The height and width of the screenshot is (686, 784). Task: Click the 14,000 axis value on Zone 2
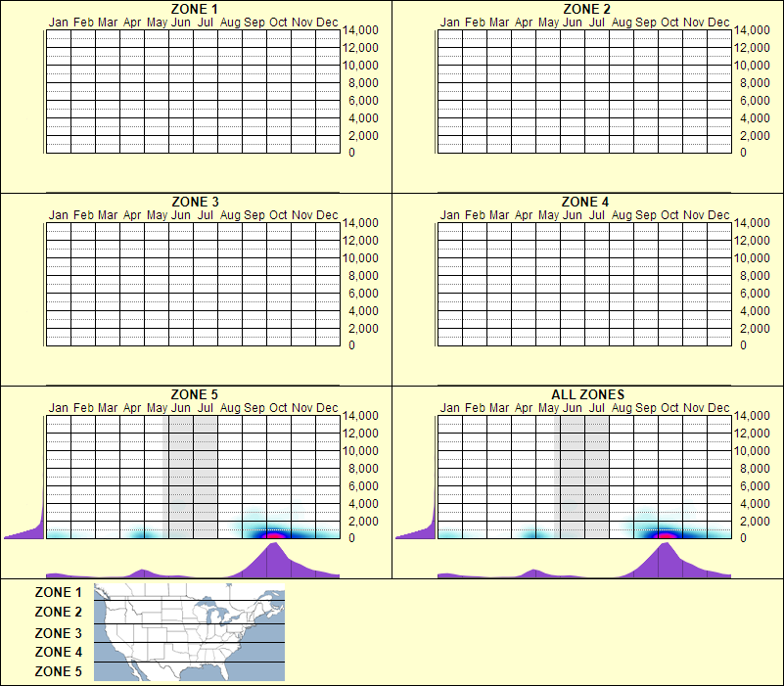coord(756,30)
